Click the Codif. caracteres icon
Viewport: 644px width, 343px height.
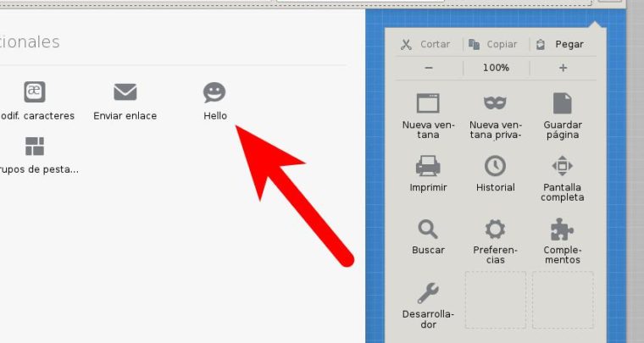(x=35, y=92)
